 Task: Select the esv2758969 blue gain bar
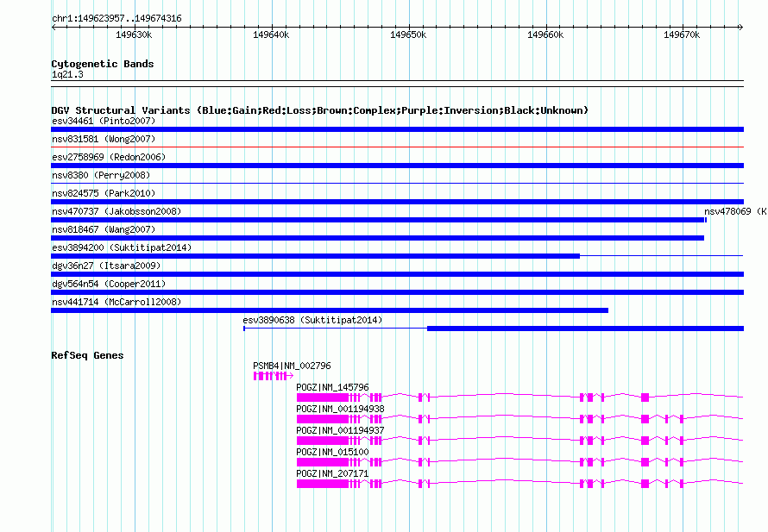tap(397, 166)
